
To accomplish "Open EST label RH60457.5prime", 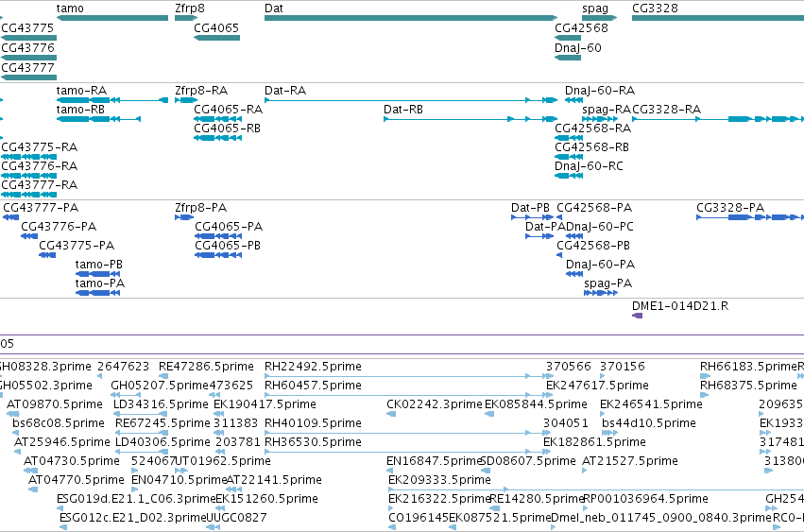I will [313, 386].
